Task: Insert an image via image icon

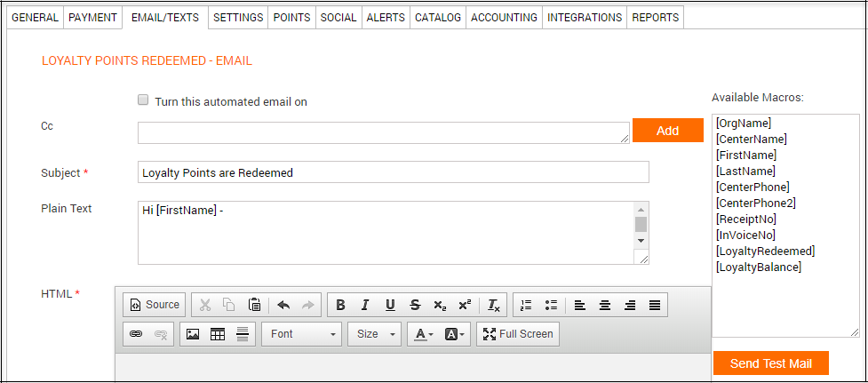Action: click(x=193, y=334)
